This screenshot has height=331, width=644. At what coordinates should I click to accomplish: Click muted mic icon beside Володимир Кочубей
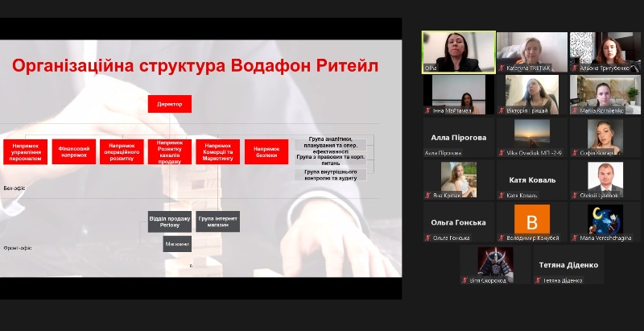(x=502, y=238)
